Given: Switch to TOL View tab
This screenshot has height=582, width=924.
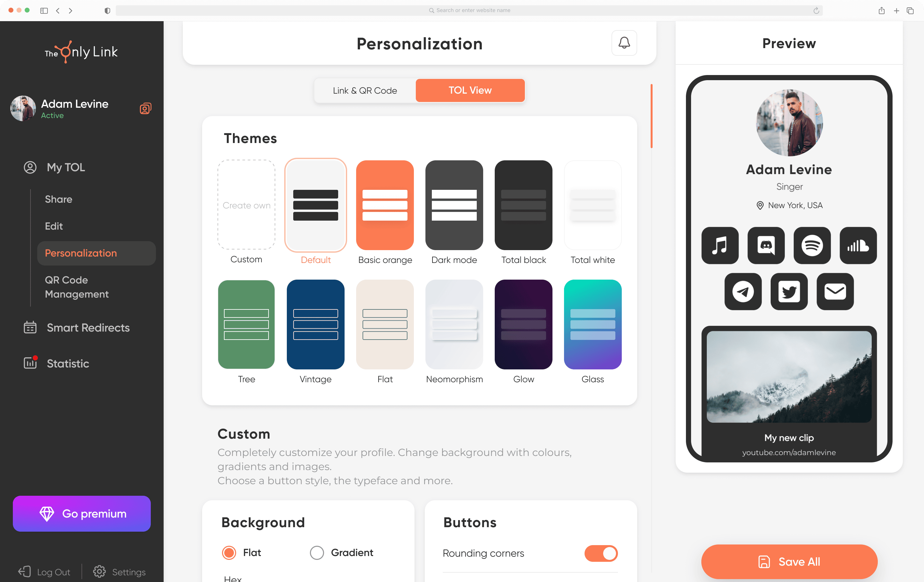Looking at the screenshot, I should coord(470,90).
